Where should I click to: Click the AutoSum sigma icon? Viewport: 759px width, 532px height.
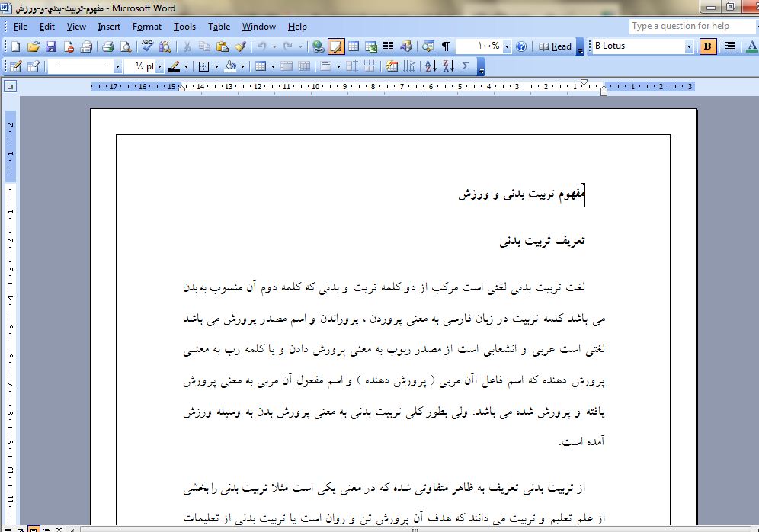click(x=466, y=66)
